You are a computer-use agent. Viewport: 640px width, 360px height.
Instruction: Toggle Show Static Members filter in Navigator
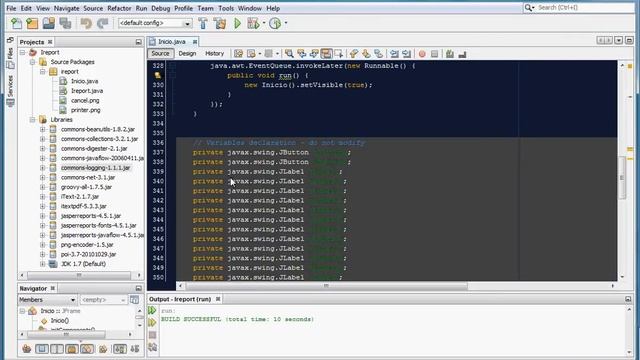(x=57, y=349)
